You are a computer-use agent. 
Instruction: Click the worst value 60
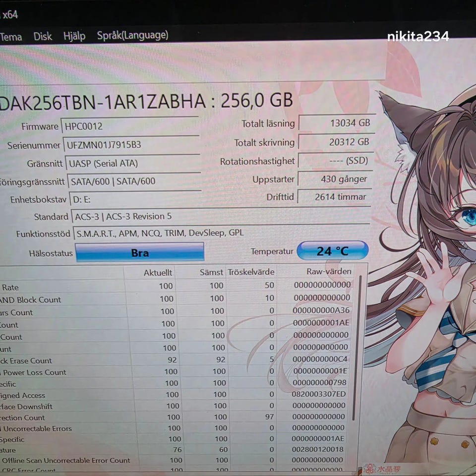[224, 449]
